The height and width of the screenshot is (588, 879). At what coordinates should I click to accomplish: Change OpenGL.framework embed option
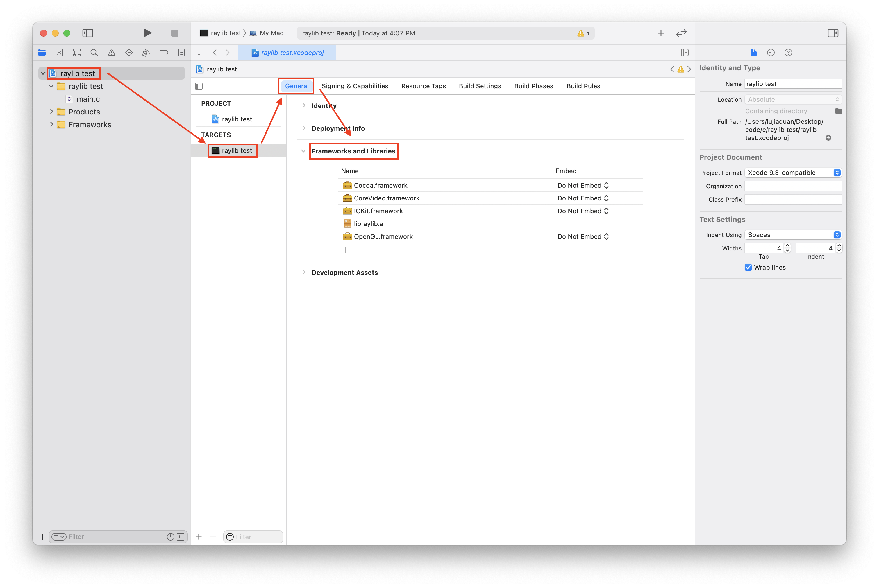583,236
